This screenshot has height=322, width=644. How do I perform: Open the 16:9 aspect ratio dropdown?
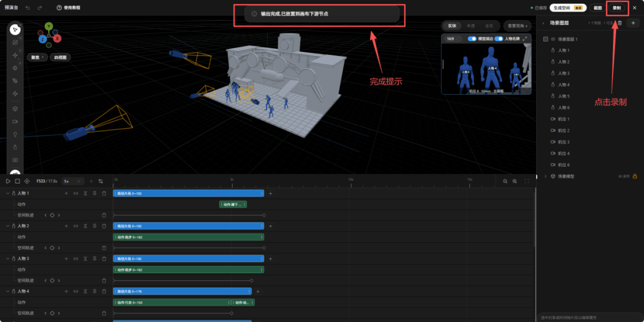point(453,39)
